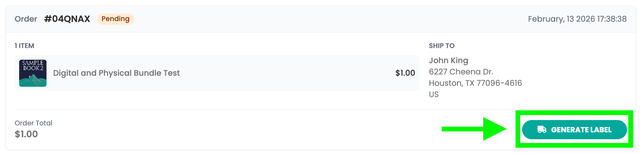Click the green arrow pointing at Generate Label

474,129
